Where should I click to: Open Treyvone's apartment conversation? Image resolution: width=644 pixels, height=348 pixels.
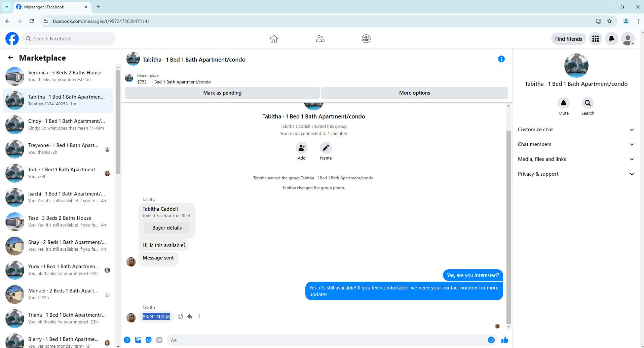tap(58, 149)
